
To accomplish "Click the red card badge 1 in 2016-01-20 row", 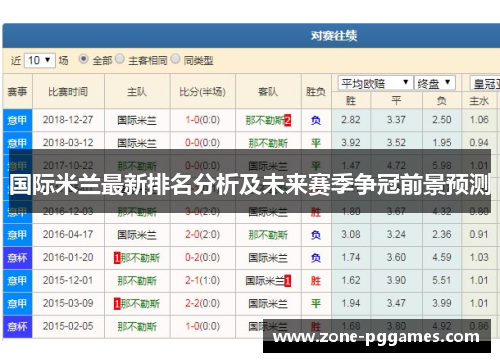I will click(x=117, y=258).
